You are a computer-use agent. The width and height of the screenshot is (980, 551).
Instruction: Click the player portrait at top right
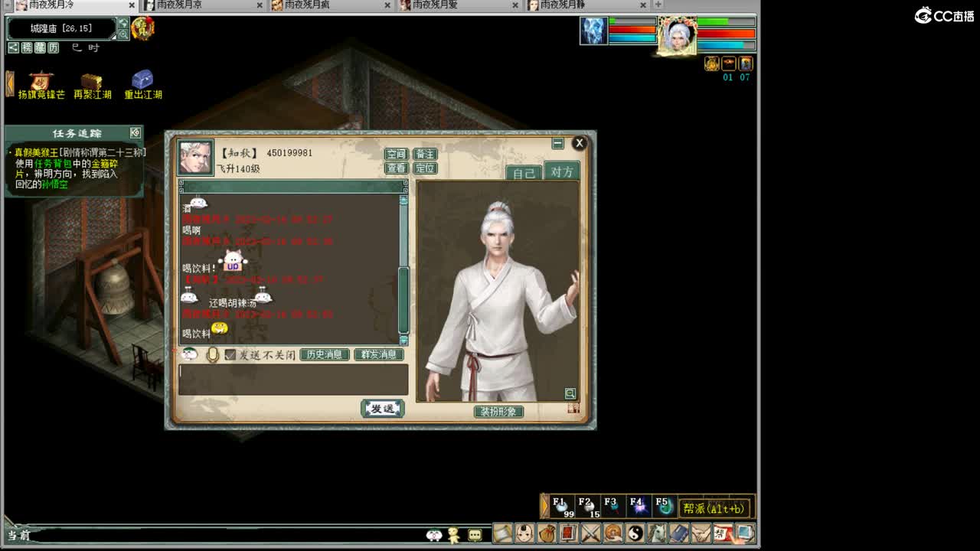pos(677,35)
